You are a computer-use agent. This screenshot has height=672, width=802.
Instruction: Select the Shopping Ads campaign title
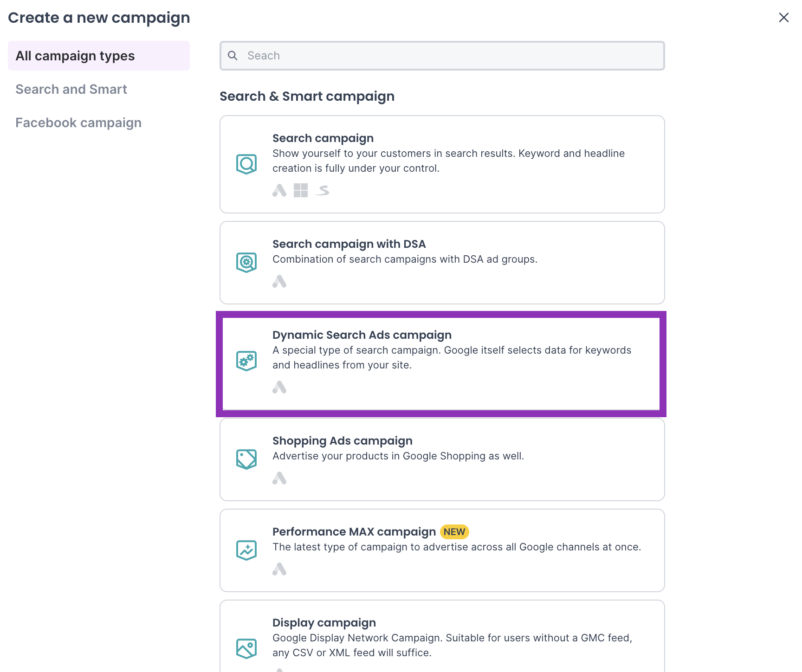(343, 441)
